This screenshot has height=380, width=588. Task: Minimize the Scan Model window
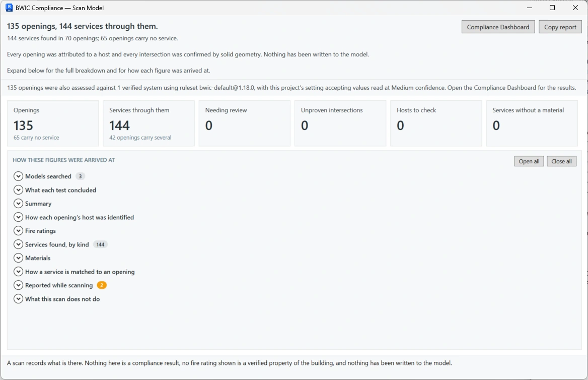[x=530, y=8]
